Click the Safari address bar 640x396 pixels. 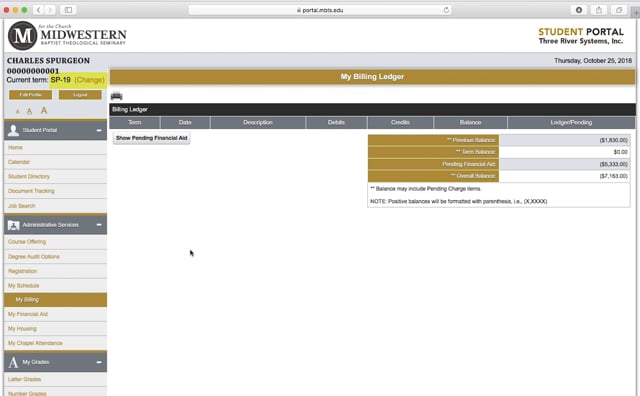click(320, 10)
